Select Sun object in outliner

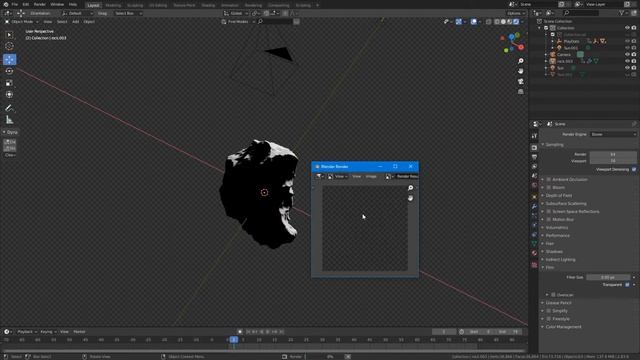[x=560, y=68]
